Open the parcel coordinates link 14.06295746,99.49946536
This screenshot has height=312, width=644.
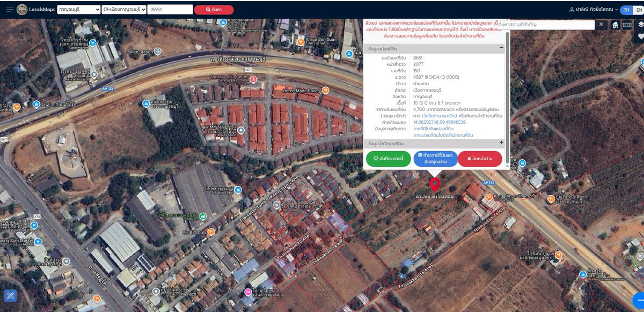coord(439,122)
